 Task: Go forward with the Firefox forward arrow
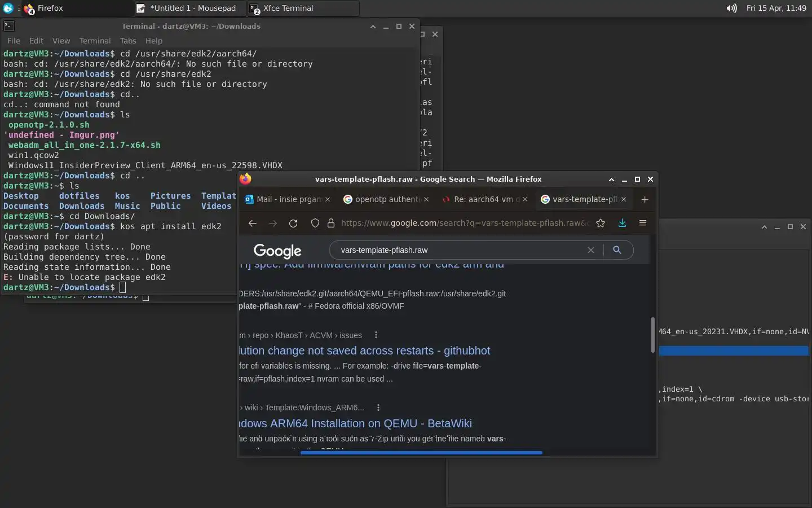(273, 223)
